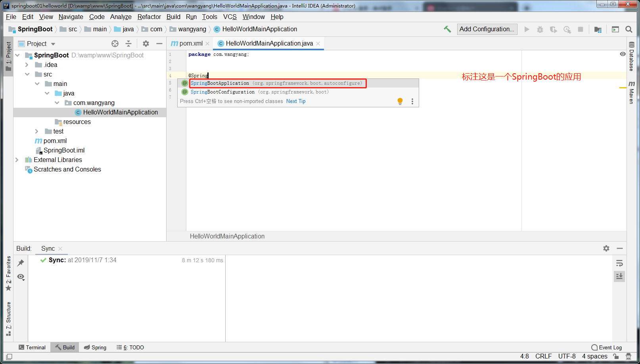Toggle soft-wrap in Build output

pos(619,263)
